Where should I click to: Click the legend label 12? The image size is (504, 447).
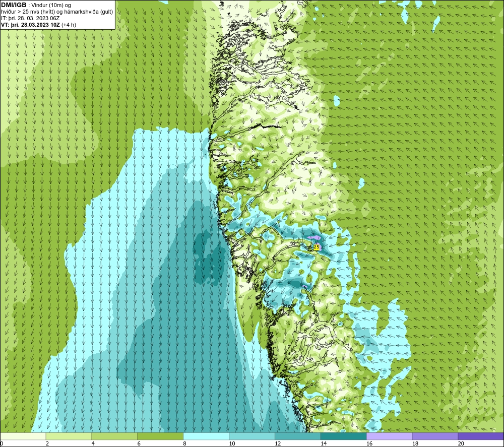(278, 443)
